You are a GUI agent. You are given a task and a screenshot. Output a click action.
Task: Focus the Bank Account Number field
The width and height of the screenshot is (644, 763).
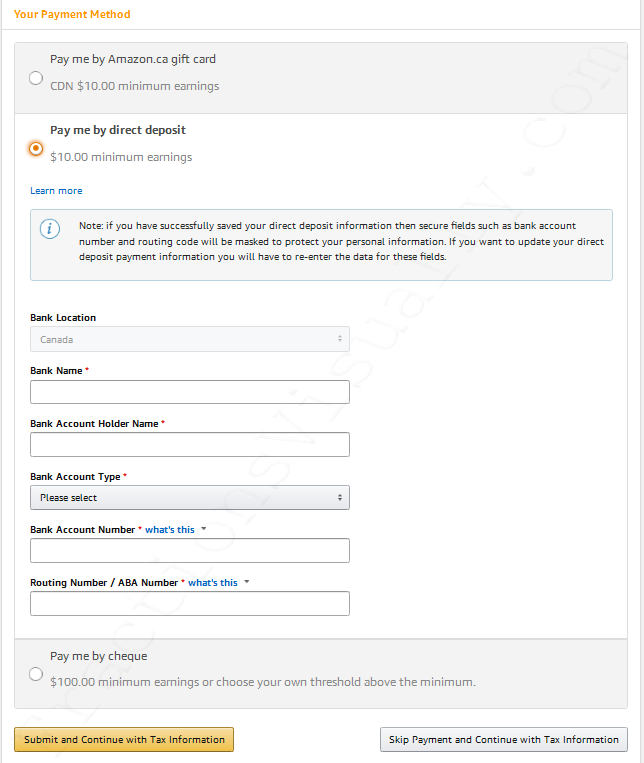coord(190,550)
